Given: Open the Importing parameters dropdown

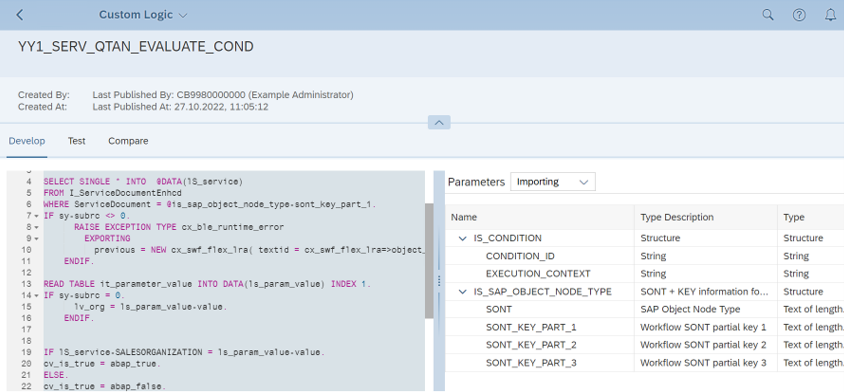Looking at the screenshot, I should pos(553,182).
